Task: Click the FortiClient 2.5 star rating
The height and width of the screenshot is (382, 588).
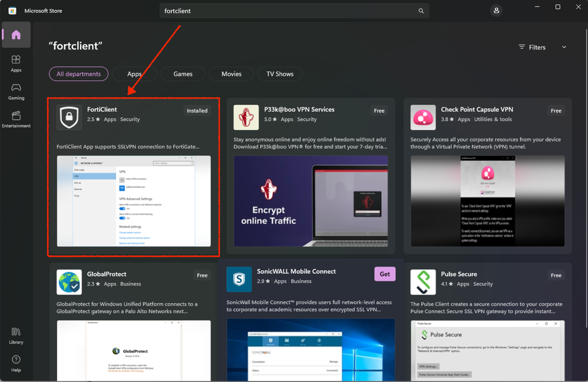Action: pyautogui.click(x=93, y=119)
